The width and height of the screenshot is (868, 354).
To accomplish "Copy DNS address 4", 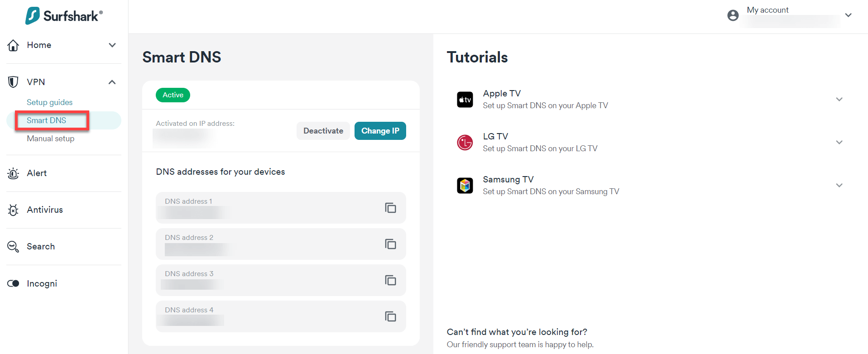I will (390, 316).
